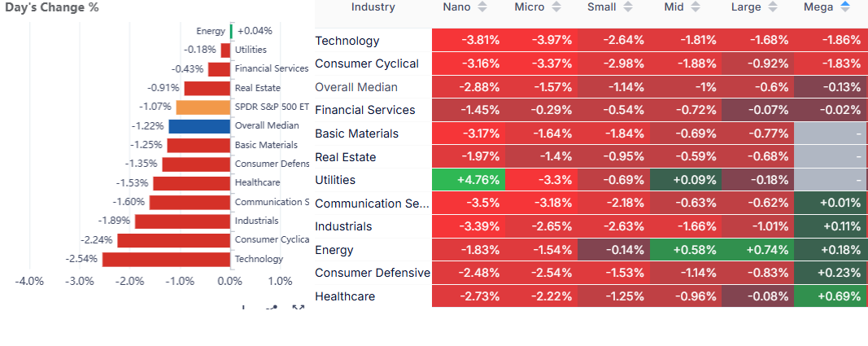Select the Overall Median row label in table

pyautogui.click(x=355, y=87)
